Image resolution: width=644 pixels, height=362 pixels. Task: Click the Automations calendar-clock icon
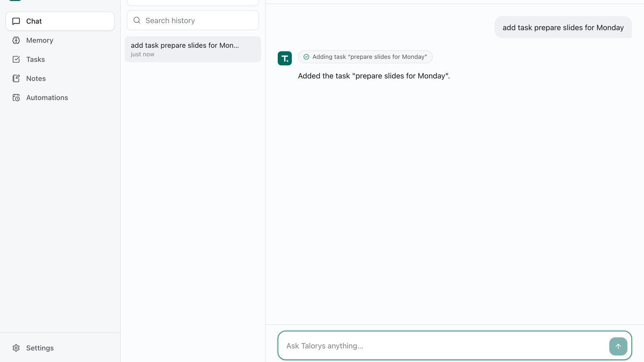[x=16, y=98]
